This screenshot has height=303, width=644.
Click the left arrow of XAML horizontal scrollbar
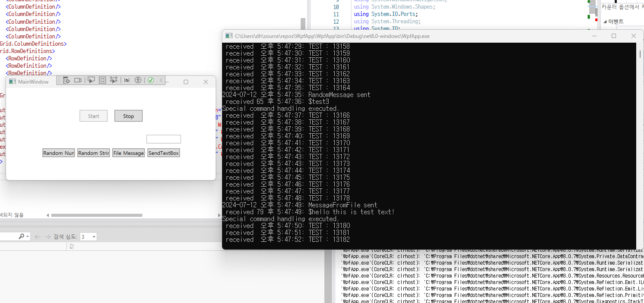click(47, 215)
